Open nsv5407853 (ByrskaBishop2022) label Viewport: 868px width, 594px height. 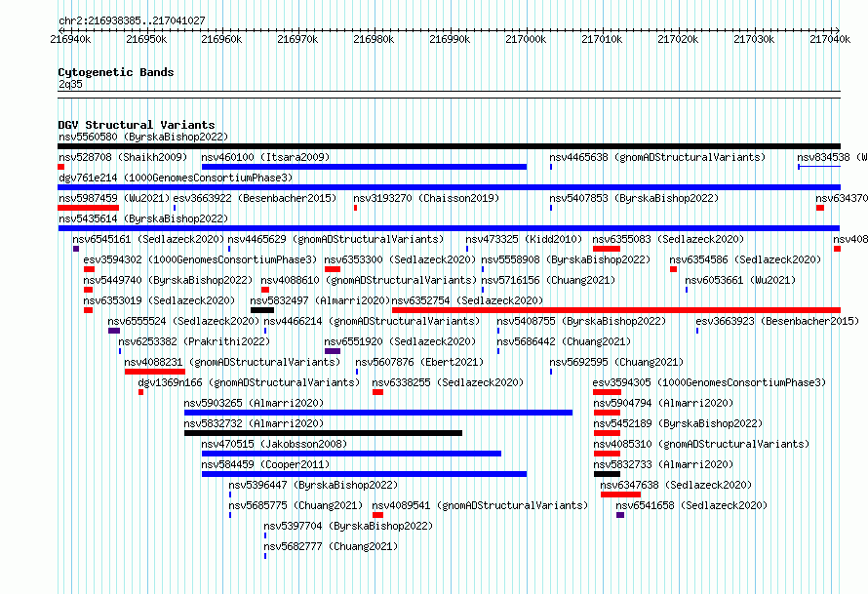[634, 198]
